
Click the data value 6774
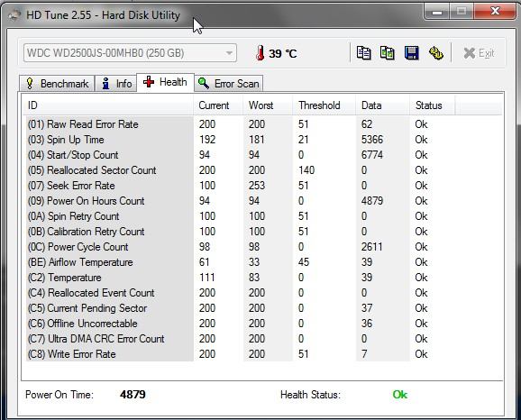point(372,155)
